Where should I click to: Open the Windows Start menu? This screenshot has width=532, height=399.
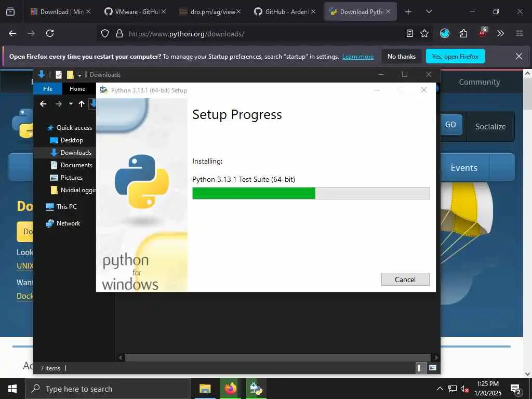(12, 389)
